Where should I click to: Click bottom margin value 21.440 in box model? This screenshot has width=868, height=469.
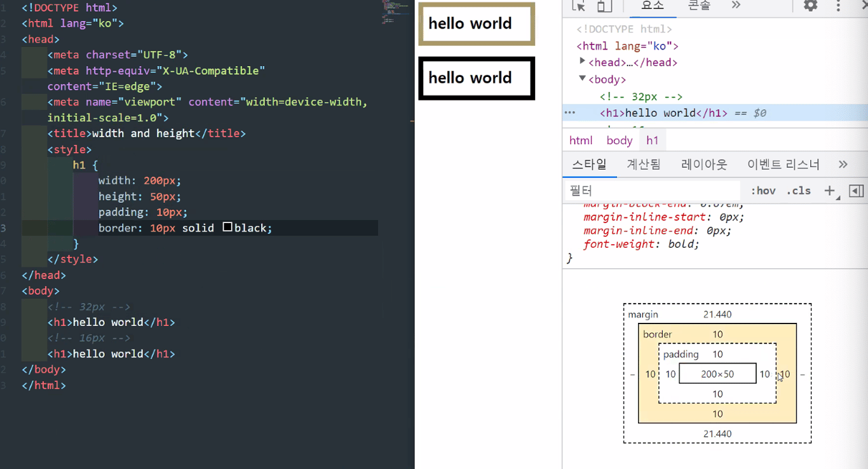(717, 434)
